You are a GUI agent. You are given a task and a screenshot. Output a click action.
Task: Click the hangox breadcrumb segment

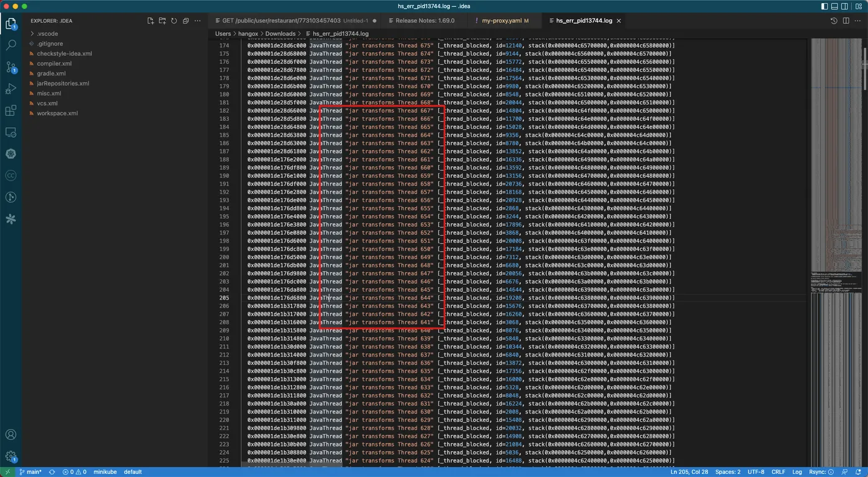point(248,33)
